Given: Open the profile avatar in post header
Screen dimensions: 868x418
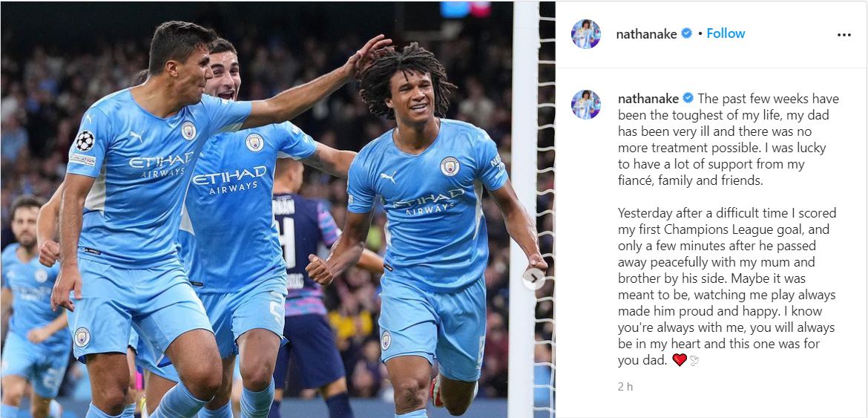Looking at the screenshot, I should (585, 34).
